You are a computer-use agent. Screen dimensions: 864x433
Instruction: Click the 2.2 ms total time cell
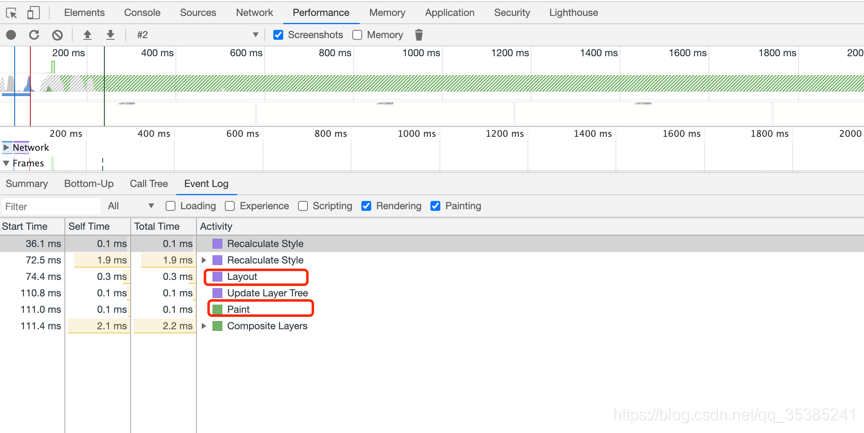164,326
